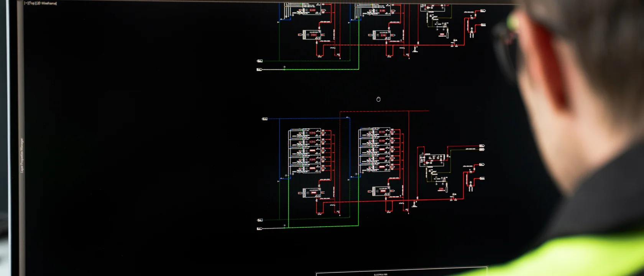This screenshot has height=276, width=644.
Task: Expand the collapsed Layer Properties Manager palette
Action: (x=22, y=155)
